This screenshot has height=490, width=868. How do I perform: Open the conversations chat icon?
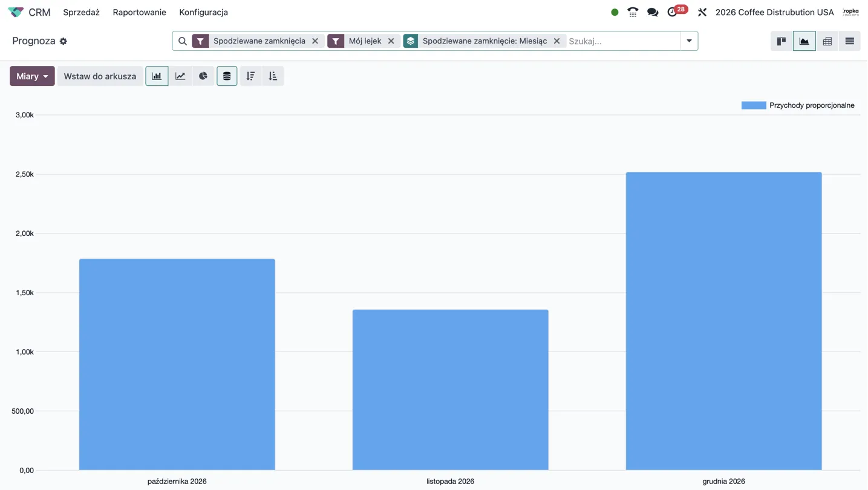coord(653,12)
